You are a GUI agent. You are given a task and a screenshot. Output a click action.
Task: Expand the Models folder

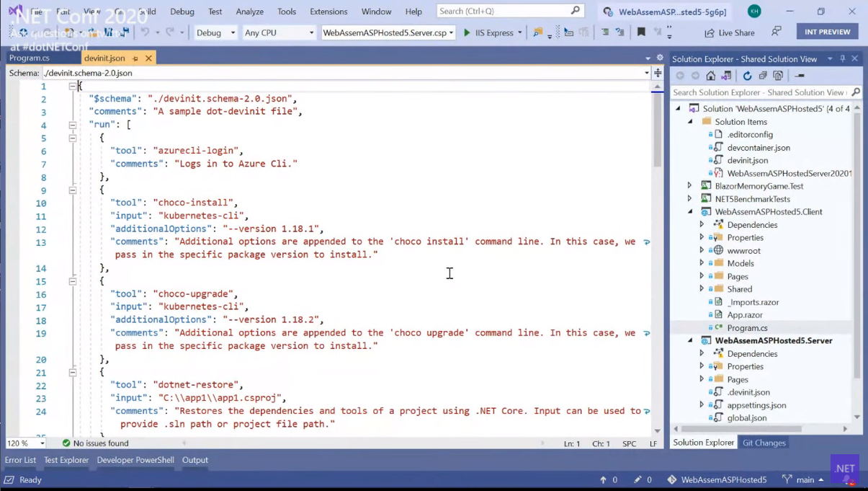point(702,263)
